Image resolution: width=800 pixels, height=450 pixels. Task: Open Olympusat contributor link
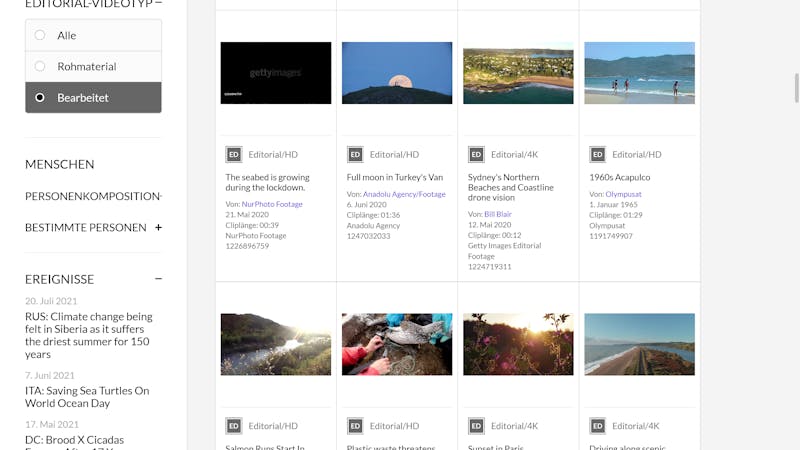623,194
